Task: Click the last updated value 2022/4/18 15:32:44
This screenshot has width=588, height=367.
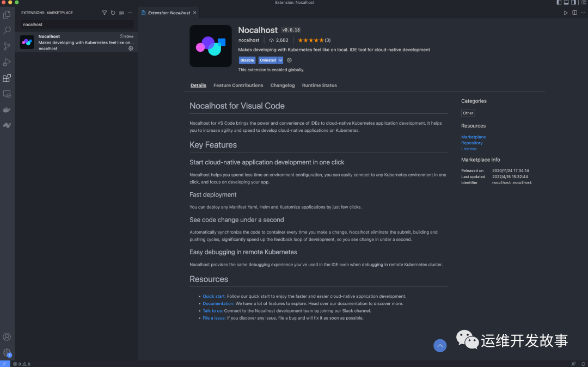Action: 510,176
